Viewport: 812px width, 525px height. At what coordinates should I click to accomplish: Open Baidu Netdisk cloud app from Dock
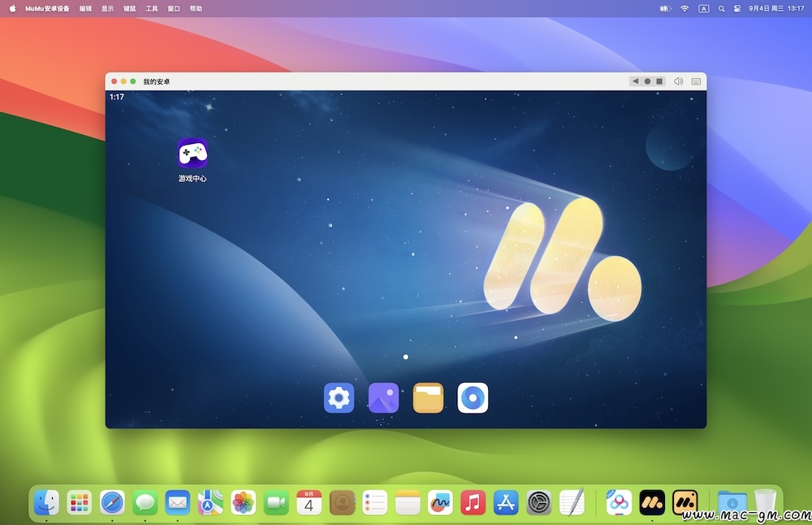point(619,502)
